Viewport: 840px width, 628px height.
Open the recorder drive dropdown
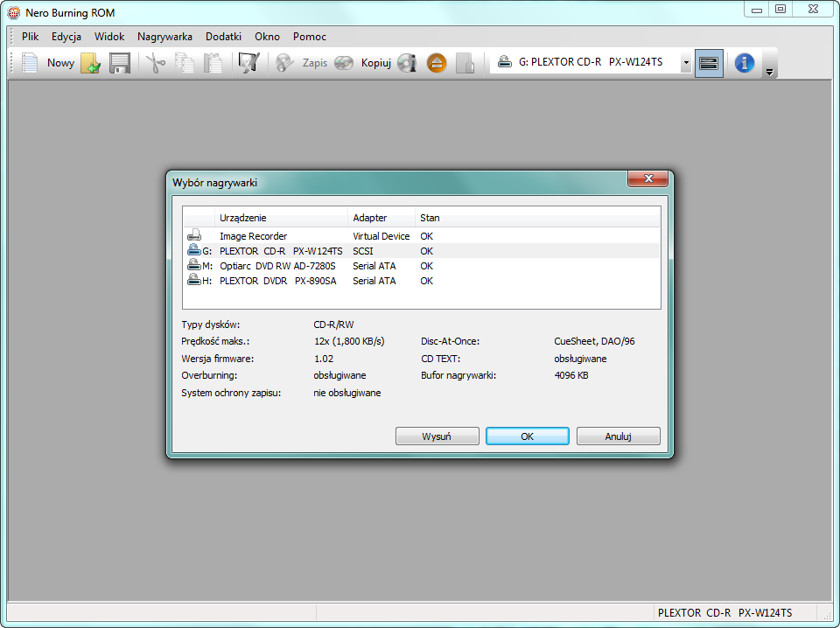pos(686,63)
